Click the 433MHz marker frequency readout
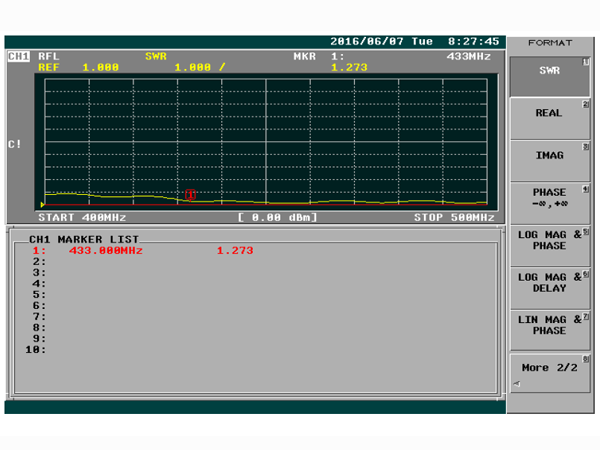This screenshot has height=450, width=600. click(468, 57)
